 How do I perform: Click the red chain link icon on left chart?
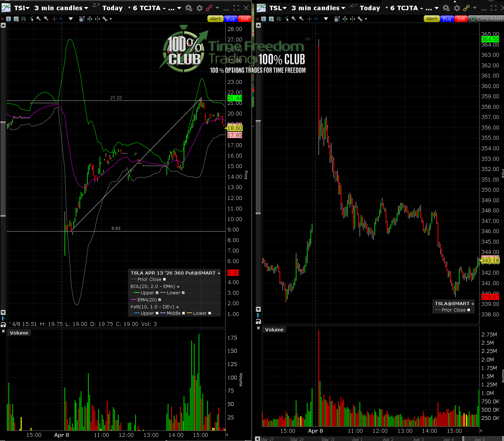pos(209,8)
